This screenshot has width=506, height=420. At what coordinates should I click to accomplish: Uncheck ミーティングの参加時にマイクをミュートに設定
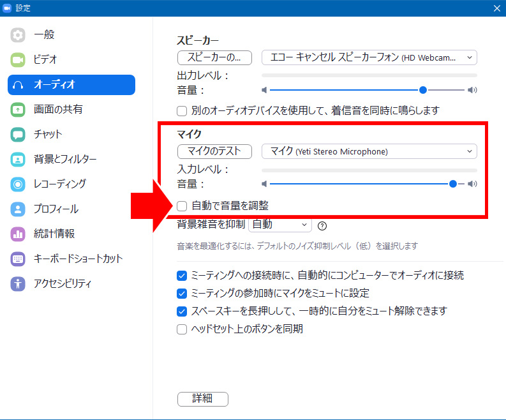[182, 294]
